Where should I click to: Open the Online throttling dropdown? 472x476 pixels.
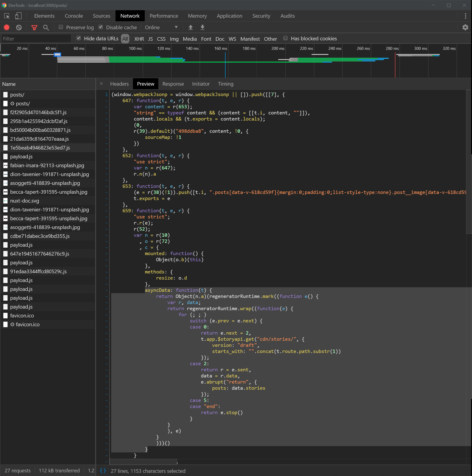[161, 27]
